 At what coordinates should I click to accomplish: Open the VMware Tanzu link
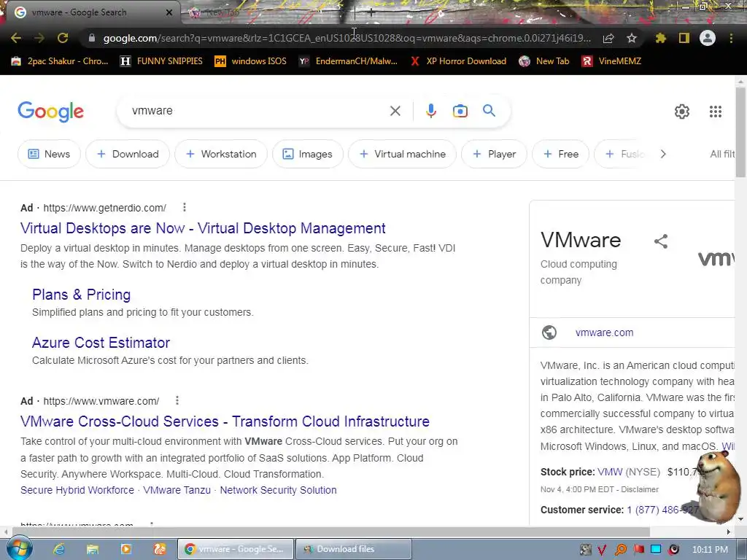point(177,490)
